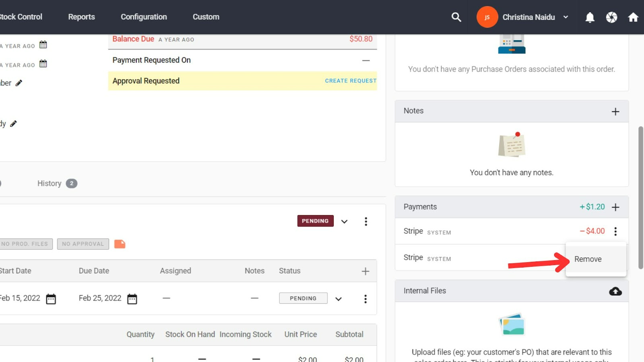Click the NO PROD. FILES tag
The height and width of the screenshot is (362, 644).
[25, 244]
